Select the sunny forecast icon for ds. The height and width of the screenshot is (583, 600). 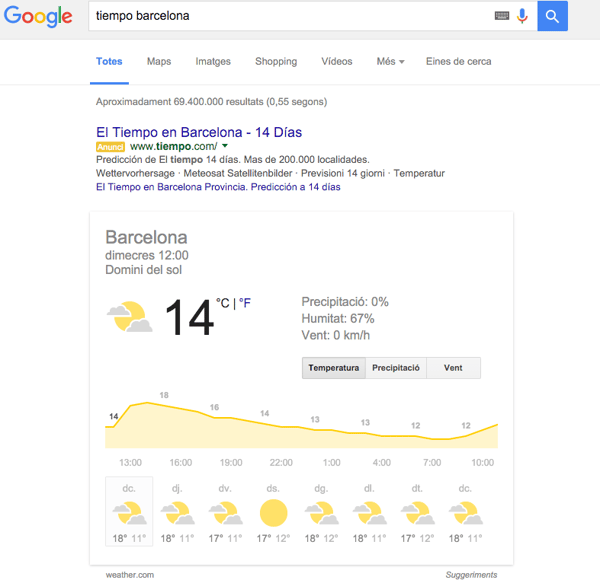[273, 514]
